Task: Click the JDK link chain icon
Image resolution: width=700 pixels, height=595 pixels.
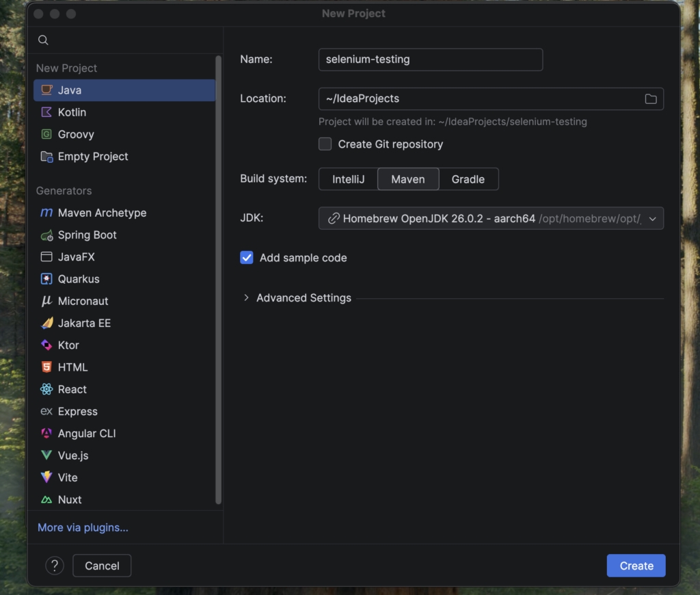Action: (334, 218)
